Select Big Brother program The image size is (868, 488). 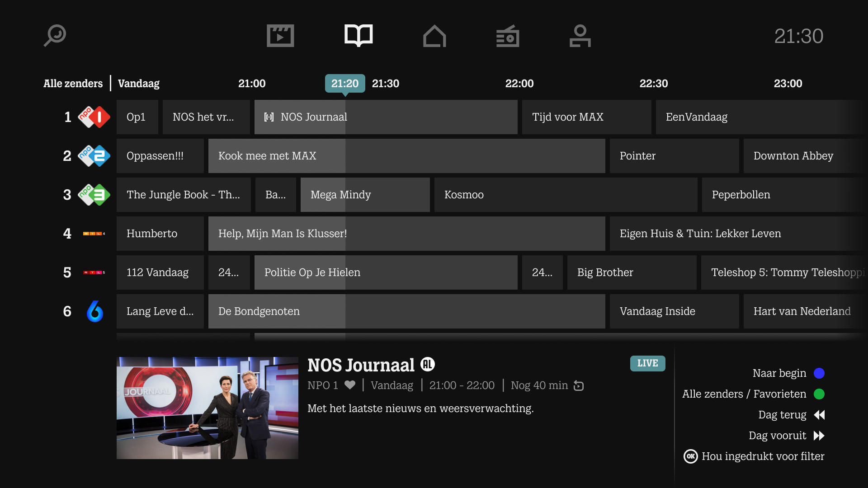coord(632,272)
